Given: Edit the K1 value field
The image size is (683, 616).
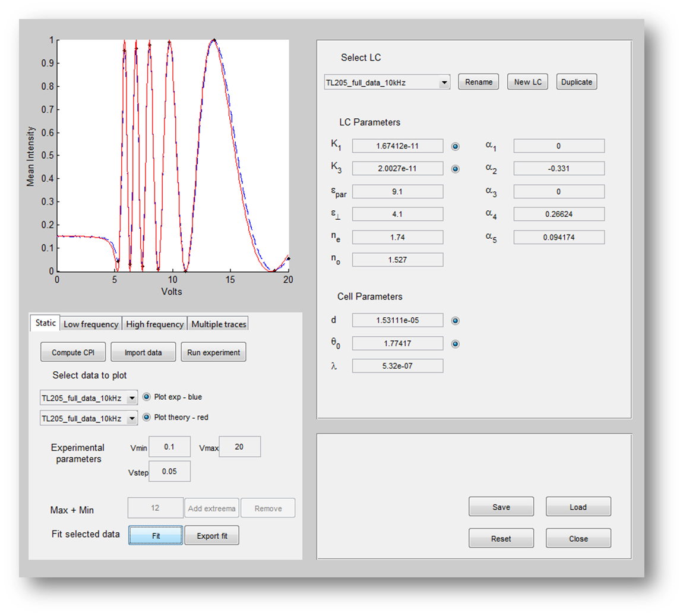Looking at the screenshot, I should [398, 146].
